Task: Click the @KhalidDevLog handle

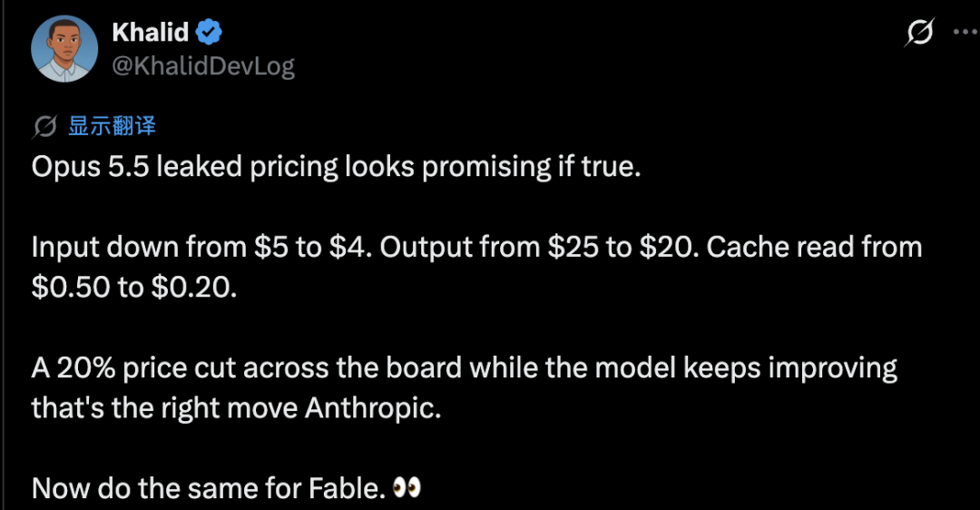Action: 203,66
